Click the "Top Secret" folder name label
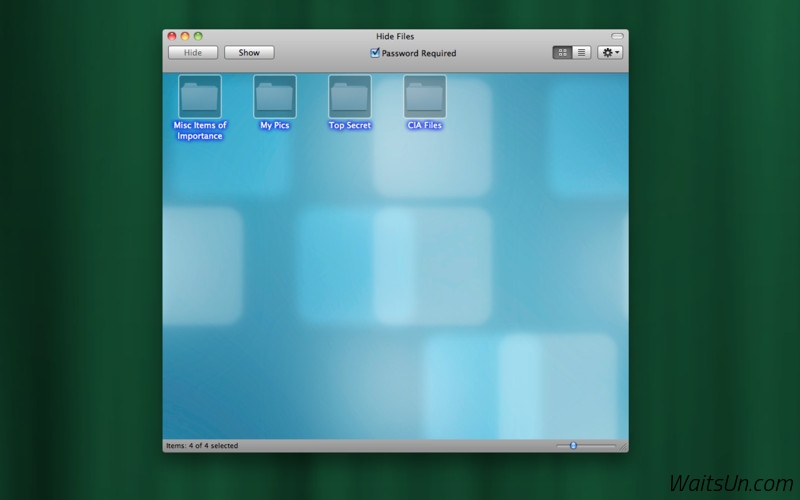800x500 pixels. 350,126
